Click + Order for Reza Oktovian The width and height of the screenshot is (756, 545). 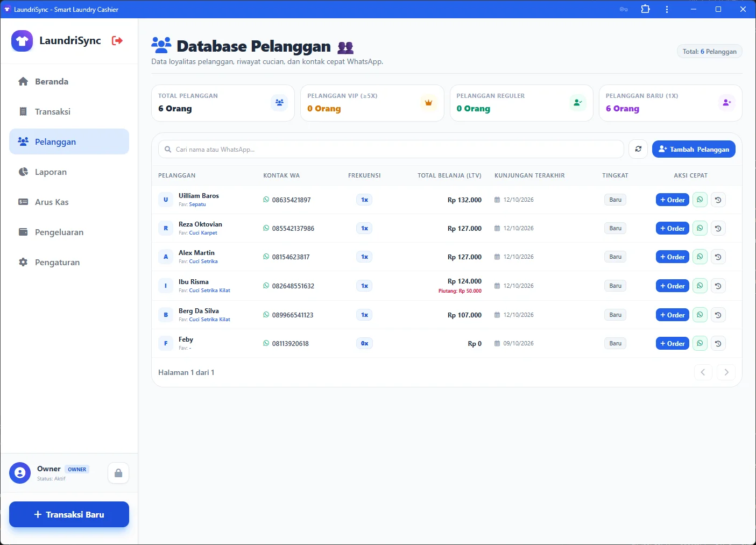pyautogui.click(x=673, y=228)
